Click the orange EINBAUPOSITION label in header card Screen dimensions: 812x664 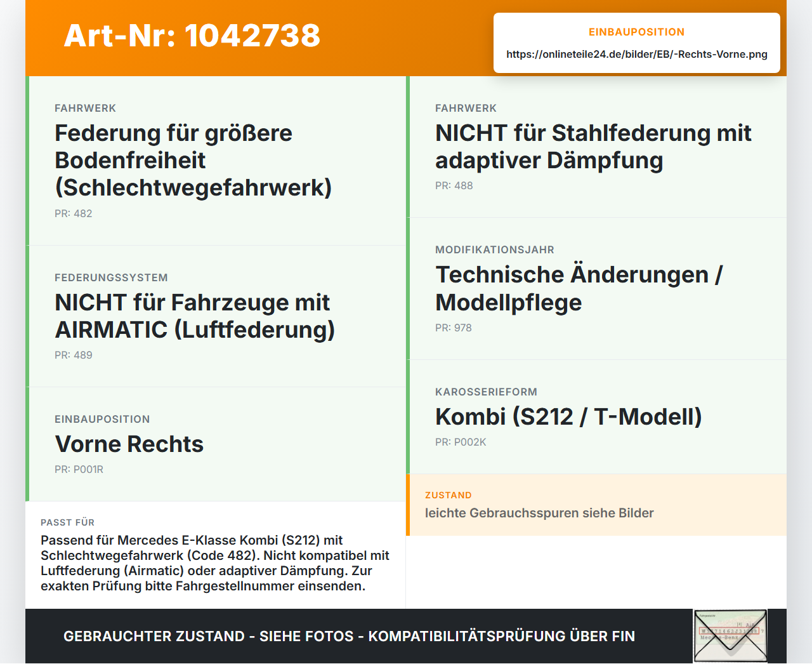(x=637, y=32)
